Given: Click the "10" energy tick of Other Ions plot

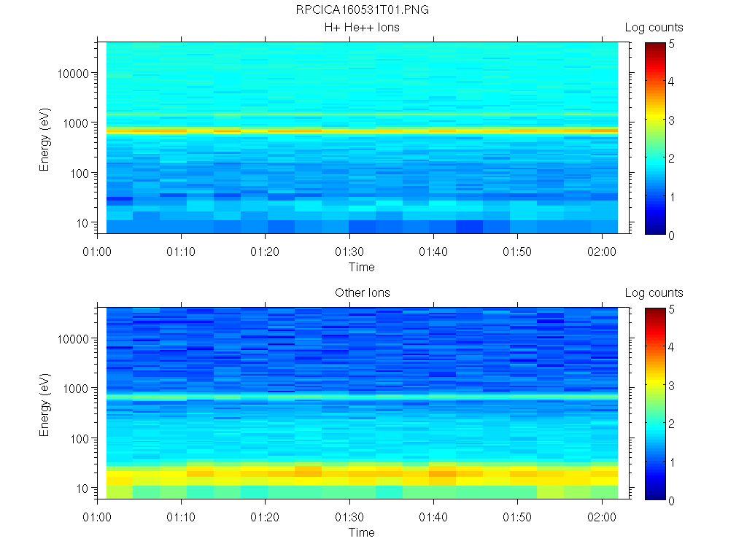Looking at the screenshot, I should click(82, 488).
